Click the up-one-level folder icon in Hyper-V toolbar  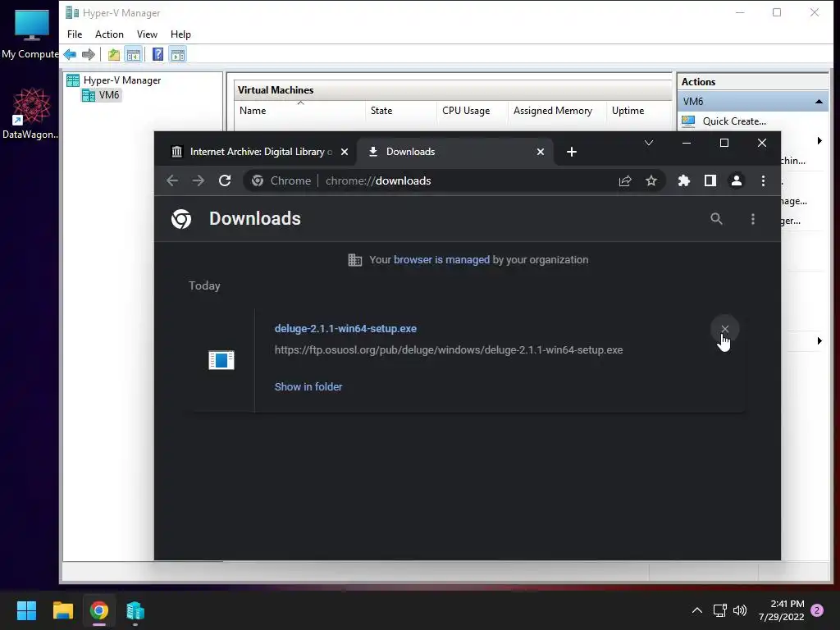click(113, 54)
